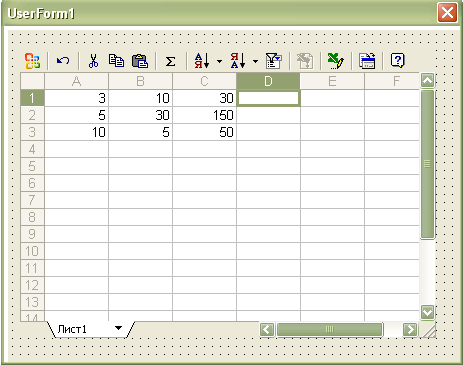
Task: Select row 4 header
Action: [32, 149]
